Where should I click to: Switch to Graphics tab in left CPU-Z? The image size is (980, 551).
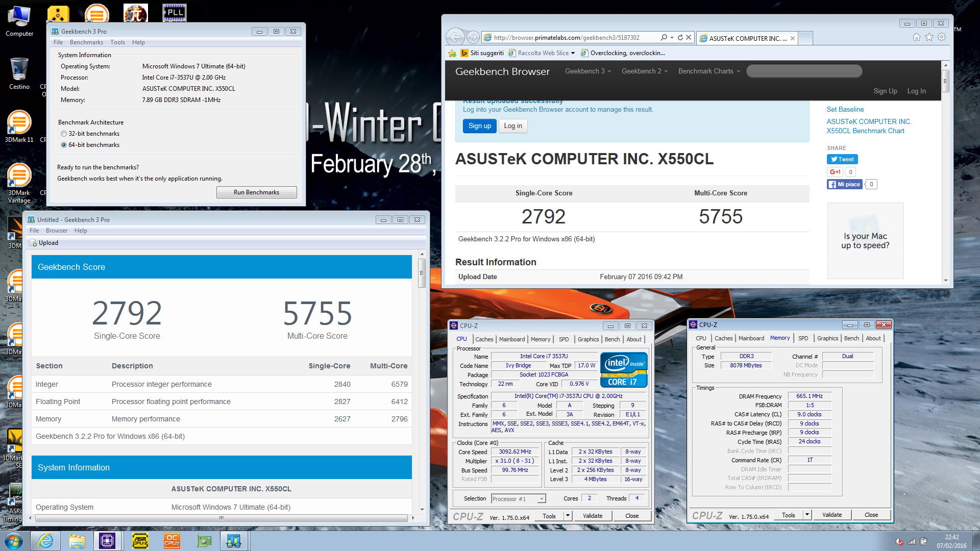(x=588, y=339)
